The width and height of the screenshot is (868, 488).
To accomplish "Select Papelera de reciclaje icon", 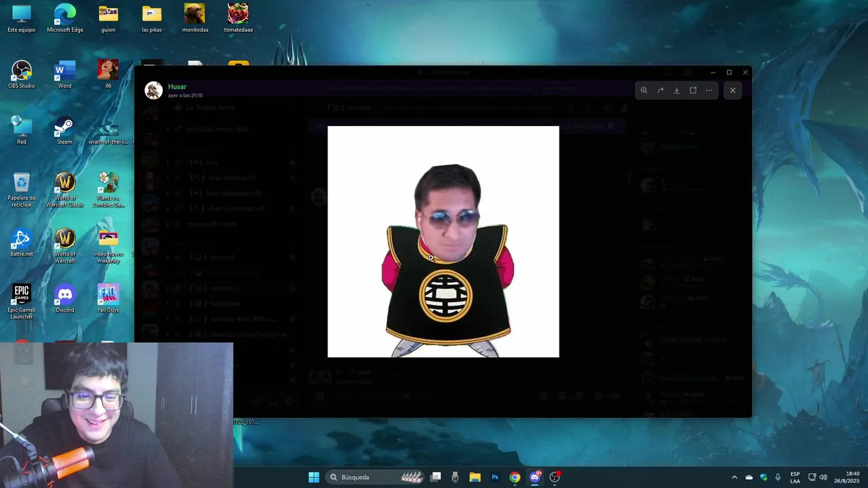I will 21,190.
